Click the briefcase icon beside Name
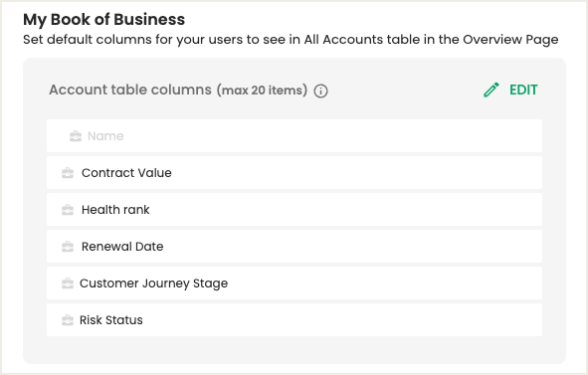The width and height of the screenshot is (588, 375). tap(76, 136)
